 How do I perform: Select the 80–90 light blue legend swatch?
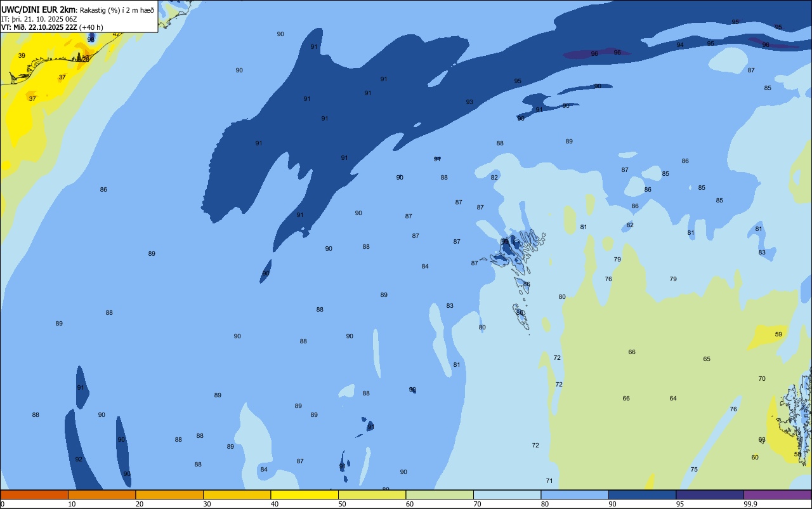[x=575, y=494]
